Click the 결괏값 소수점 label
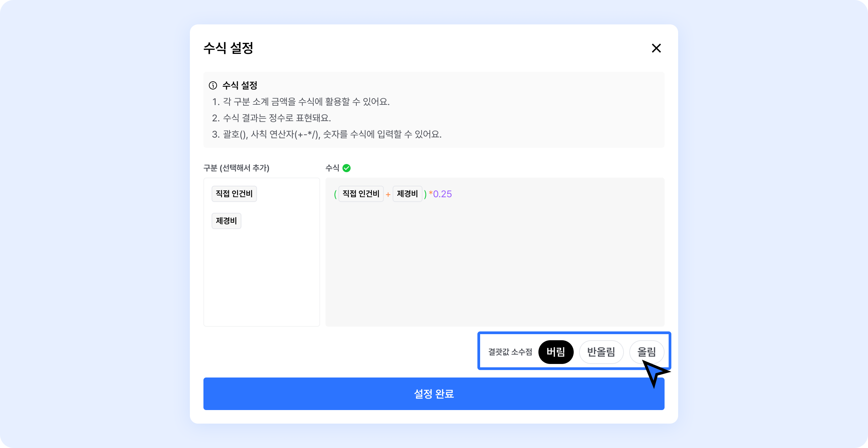Image resolution: width=868 pixels, height=448 pixels. [x=510, y=352]
